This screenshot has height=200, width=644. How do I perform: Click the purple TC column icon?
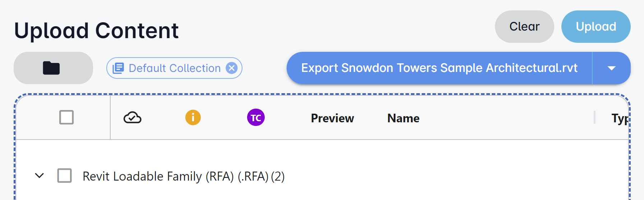click(256, 118)
